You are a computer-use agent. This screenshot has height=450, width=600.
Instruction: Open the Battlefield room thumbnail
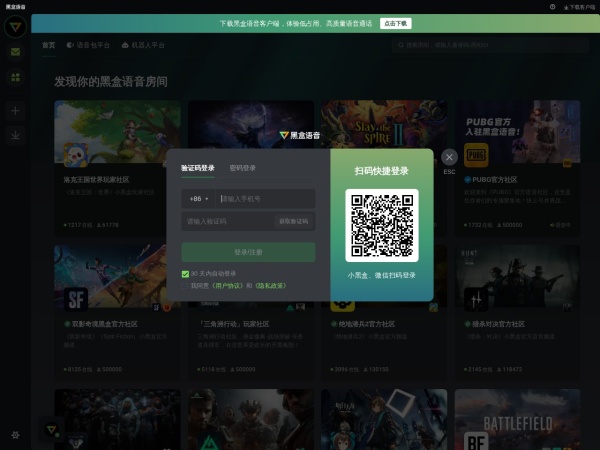(x=517, y=419)
